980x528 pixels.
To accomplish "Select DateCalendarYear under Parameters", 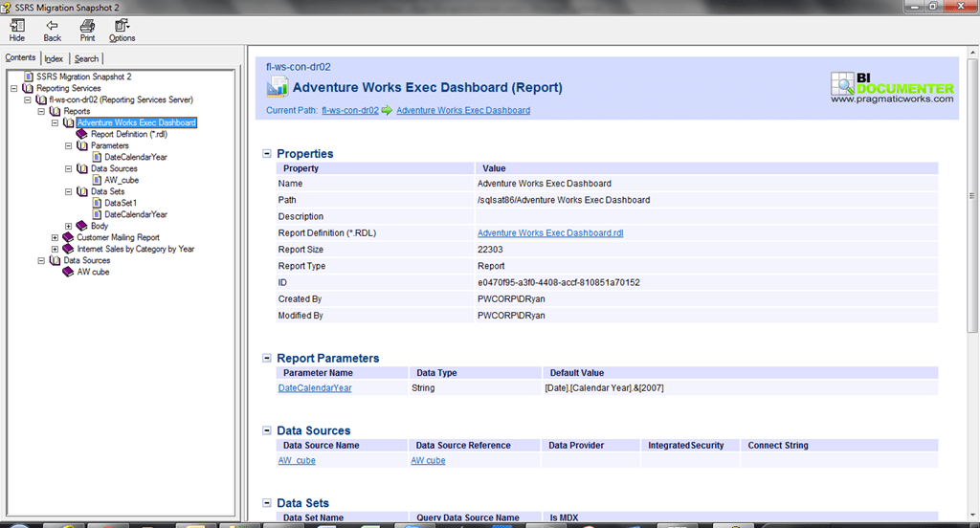I will click(x=136, y=157).
